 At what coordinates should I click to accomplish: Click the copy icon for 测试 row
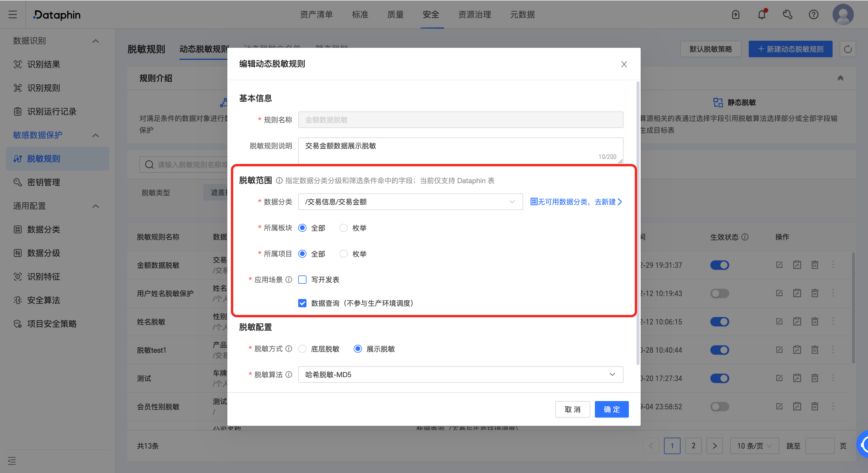(797, 378)
